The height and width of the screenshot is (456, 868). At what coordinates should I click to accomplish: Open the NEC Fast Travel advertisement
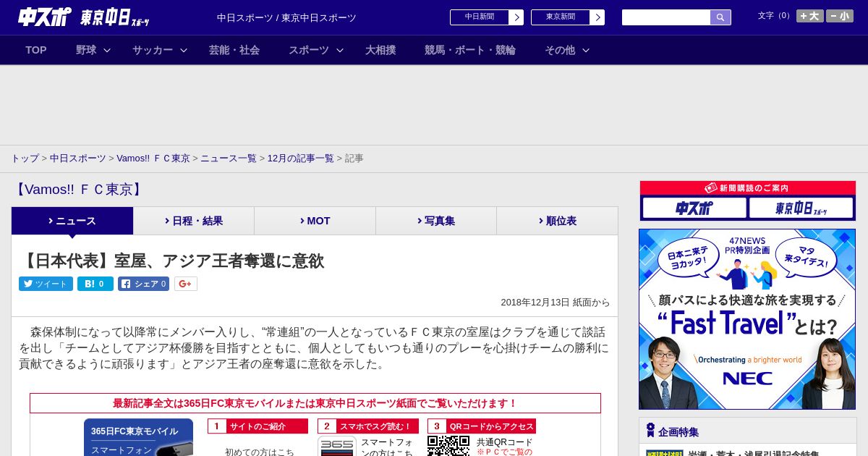[747, 319]
